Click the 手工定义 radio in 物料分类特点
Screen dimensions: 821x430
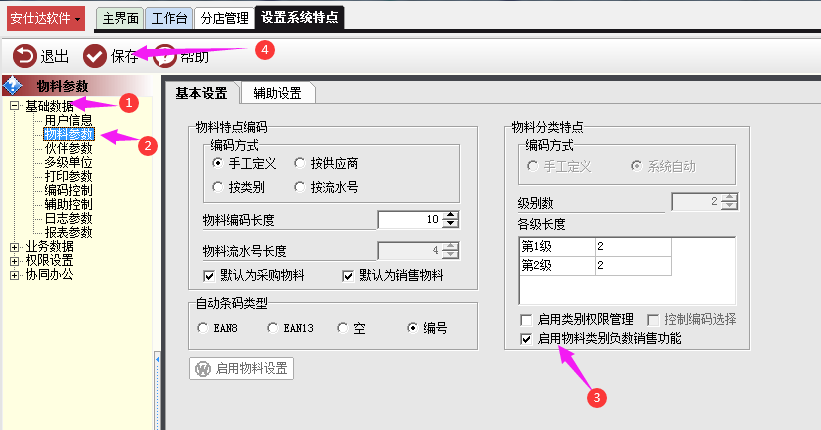[x=532, y=166]
